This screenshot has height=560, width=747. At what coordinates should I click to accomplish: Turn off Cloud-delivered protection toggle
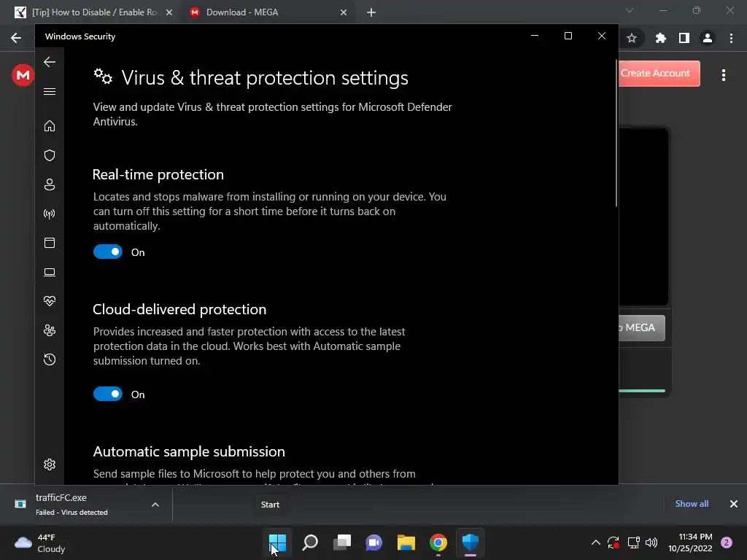[x=108, y=394]
